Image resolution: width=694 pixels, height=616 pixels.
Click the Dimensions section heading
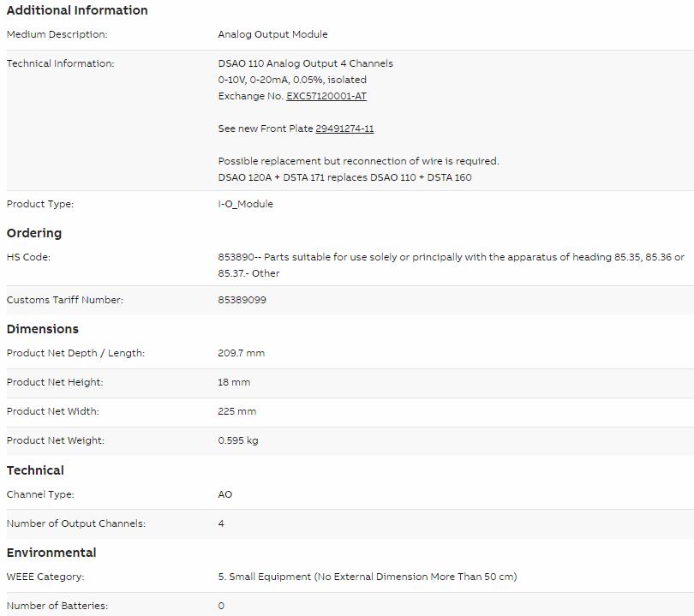coord(43,329)
